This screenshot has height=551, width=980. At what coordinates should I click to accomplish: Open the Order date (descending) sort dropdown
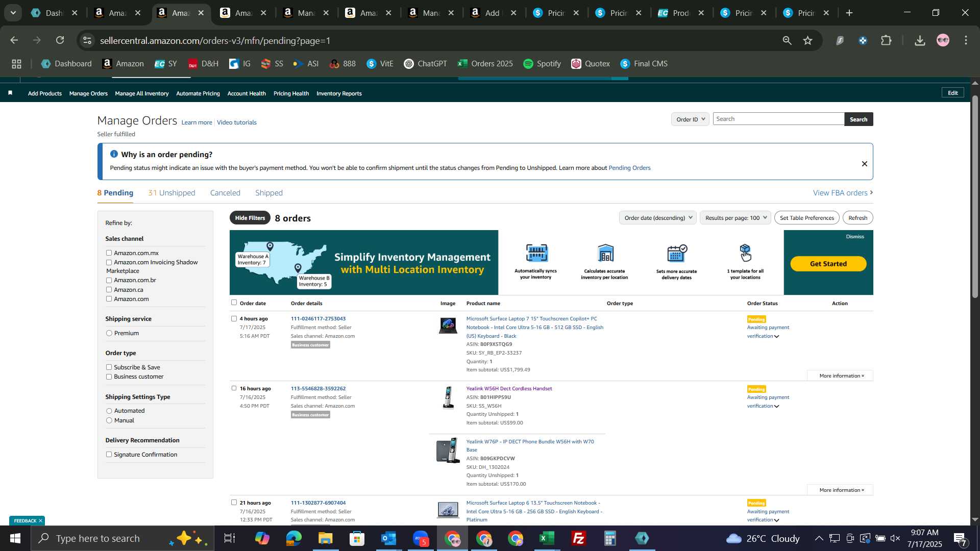pyautogui.click(x=658, y=218)
